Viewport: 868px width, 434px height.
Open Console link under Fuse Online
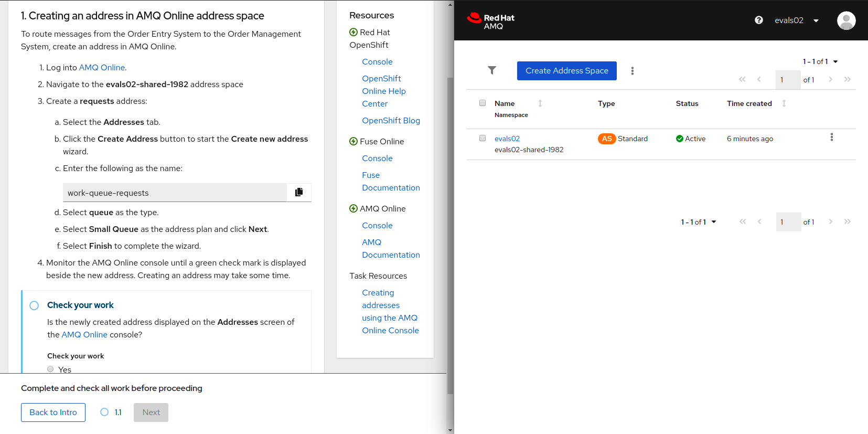point(377,158)
